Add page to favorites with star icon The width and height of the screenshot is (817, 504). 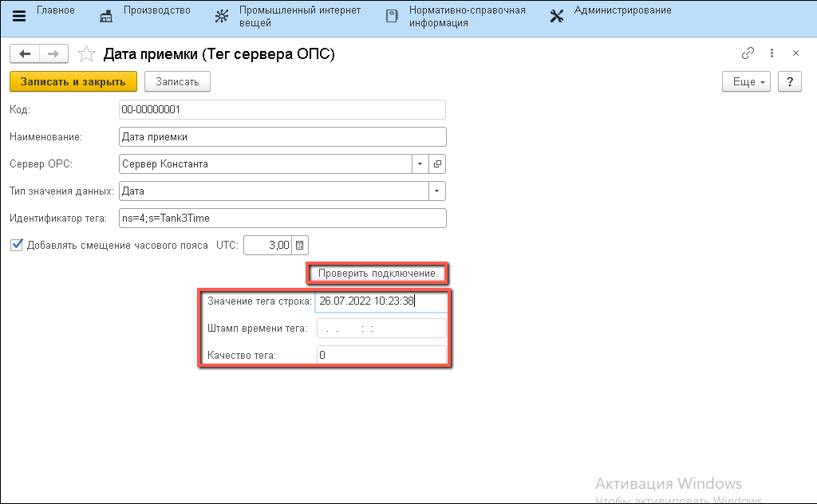(x=85, y=54)
